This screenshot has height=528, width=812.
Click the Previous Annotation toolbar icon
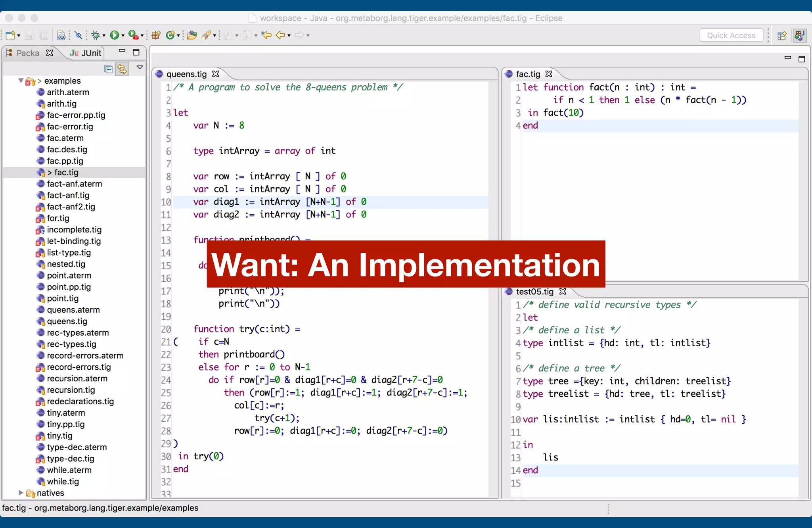click(247, 35)
